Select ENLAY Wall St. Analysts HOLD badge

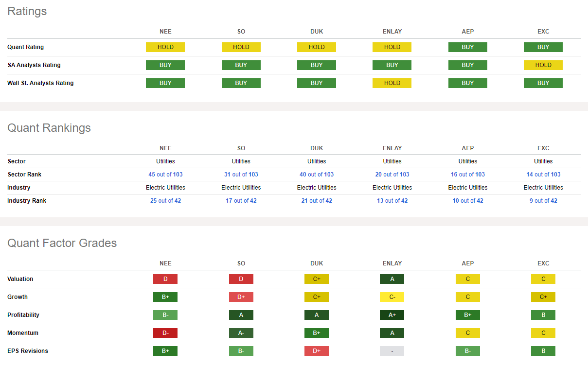click(392, 83)
